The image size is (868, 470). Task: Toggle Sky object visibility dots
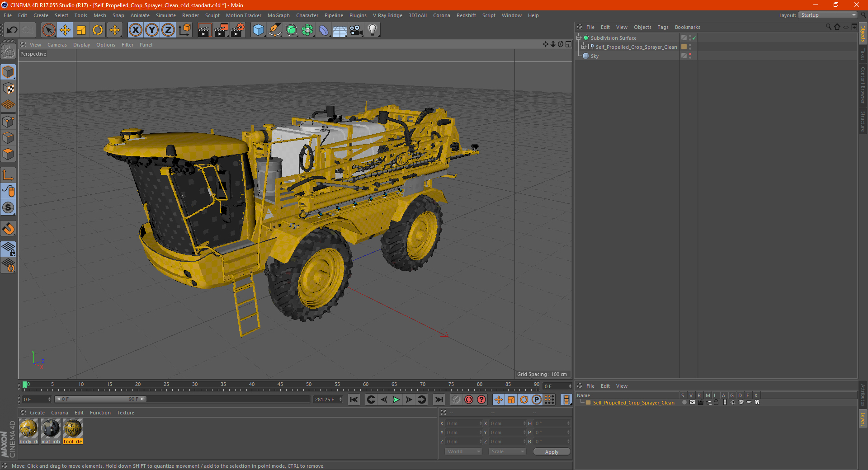690,56
